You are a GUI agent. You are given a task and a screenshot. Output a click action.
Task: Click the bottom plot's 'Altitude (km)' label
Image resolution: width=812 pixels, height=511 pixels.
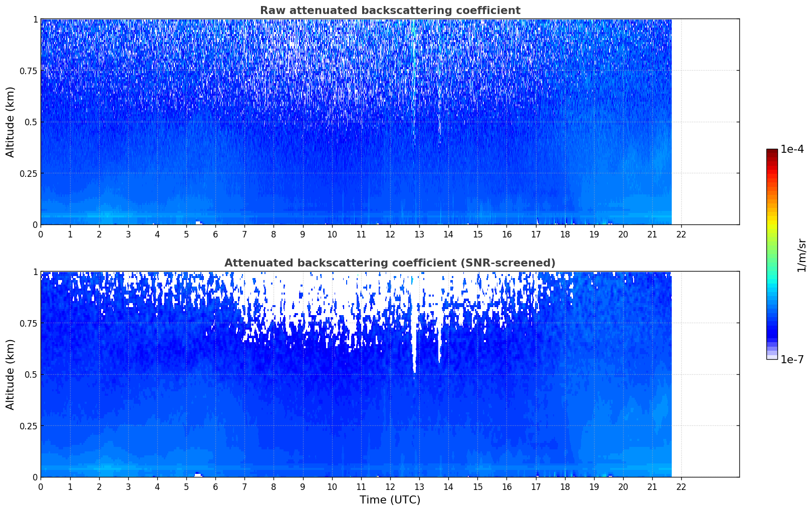coord(11,374)
